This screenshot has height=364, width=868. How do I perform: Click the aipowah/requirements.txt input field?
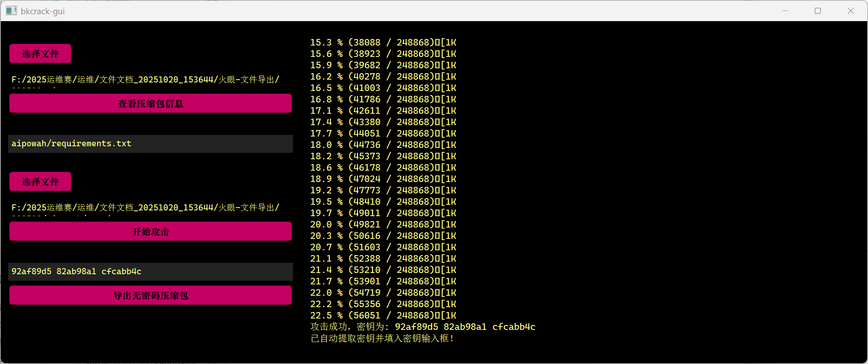coord(150,144)
